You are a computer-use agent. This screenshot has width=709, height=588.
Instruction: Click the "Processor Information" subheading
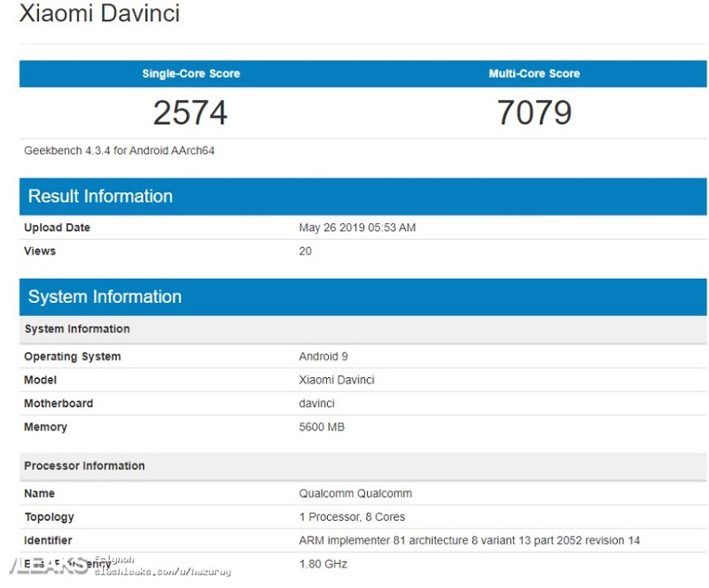363,466
